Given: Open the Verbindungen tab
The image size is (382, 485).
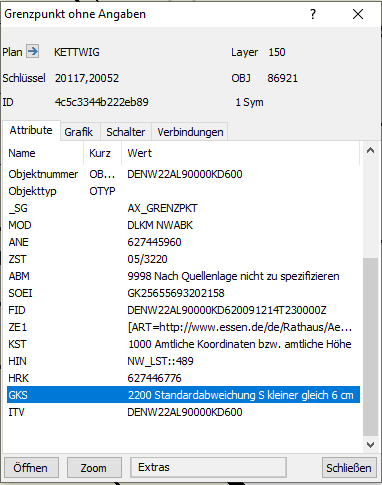Looking at the screenshot, I should coord(190,132).
